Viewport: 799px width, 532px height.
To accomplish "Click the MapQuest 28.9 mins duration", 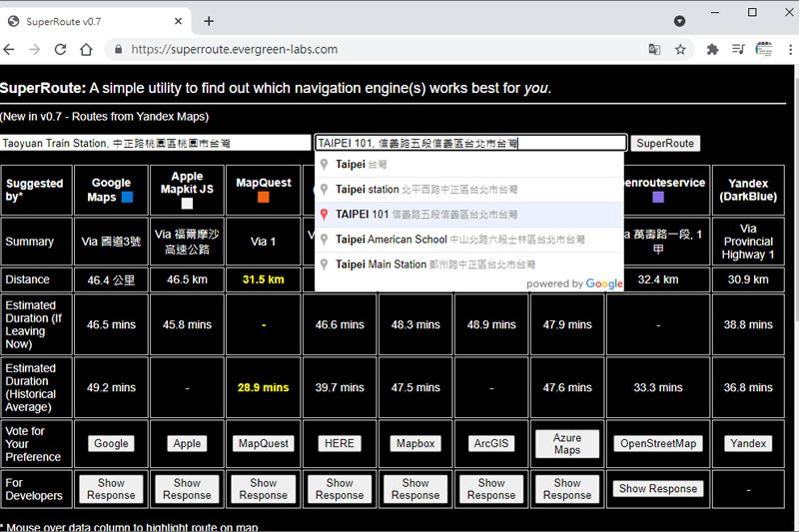I will pos(264,387).
